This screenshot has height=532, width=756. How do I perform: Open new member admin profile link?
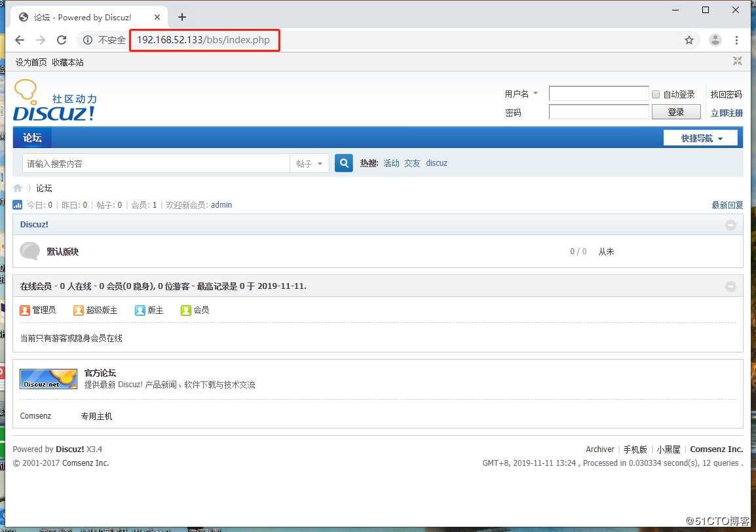221,205
